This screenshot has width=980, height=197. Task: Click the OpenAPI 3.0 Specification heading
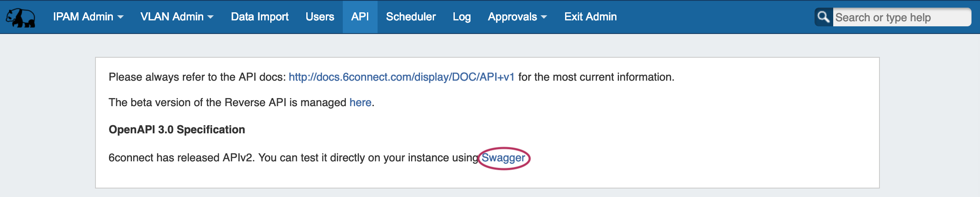(x=177, y=129)
